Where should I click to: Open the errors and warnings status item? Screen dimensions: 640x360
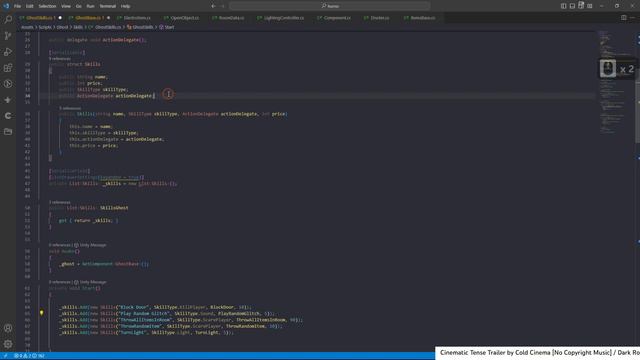[29, 356]
